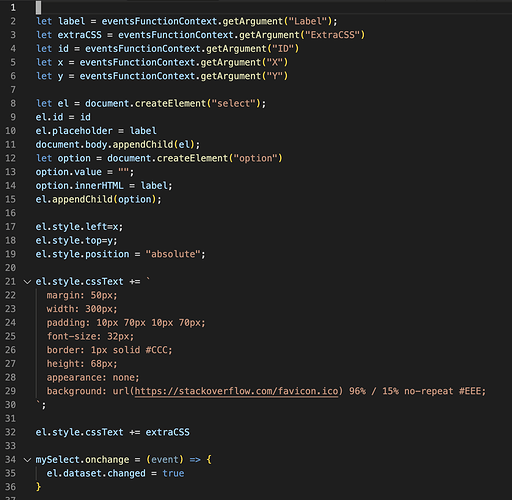The width and height of the screenshot is (512, 500).
Task: Click "appearance: none;" in the CSS block
Action: [x=93, y=377]
